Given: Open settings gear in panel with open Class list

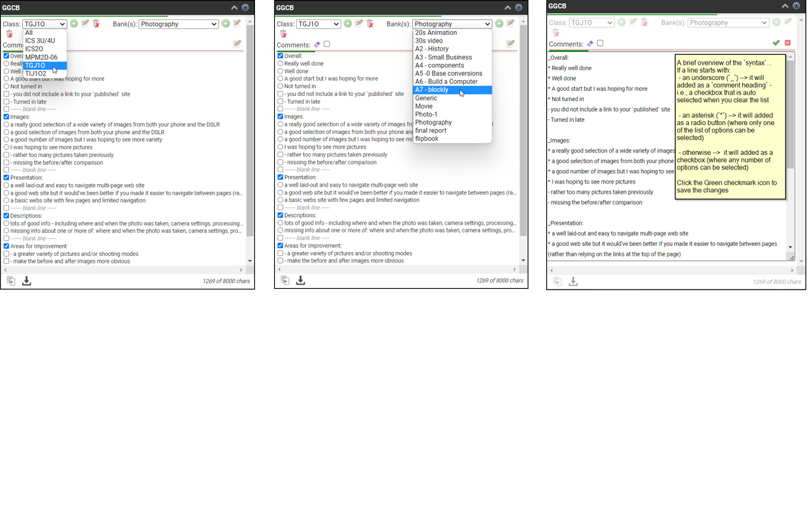Looking at the screenshot, I should click(x=246, y=8).
